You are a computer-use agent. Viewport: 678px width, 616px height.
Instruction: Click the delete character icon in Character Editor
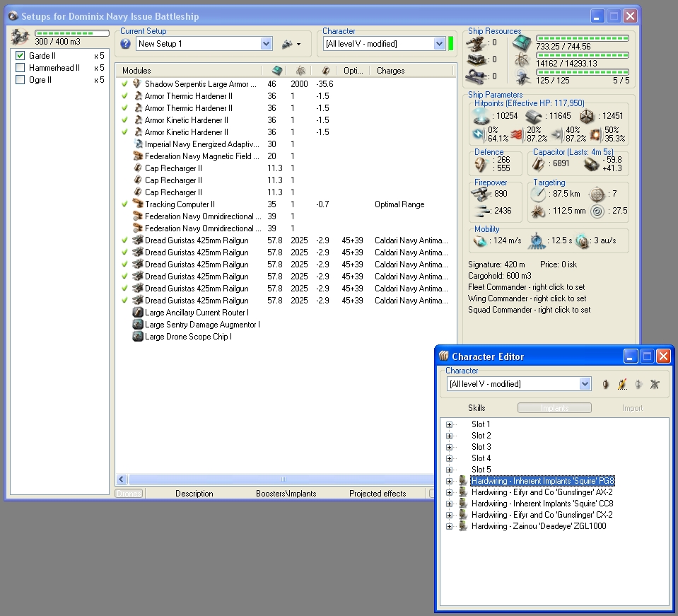click(x=655, y=384)
